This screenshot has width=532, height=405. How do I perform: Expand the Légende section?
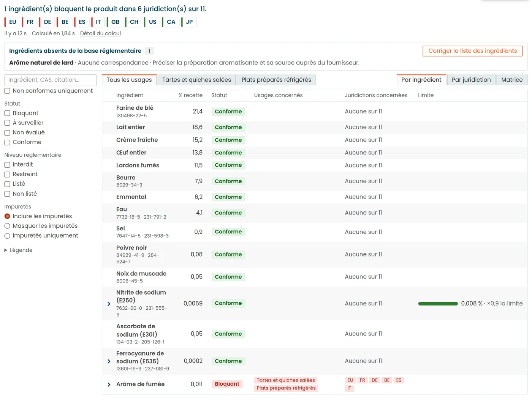pos(18,250)
